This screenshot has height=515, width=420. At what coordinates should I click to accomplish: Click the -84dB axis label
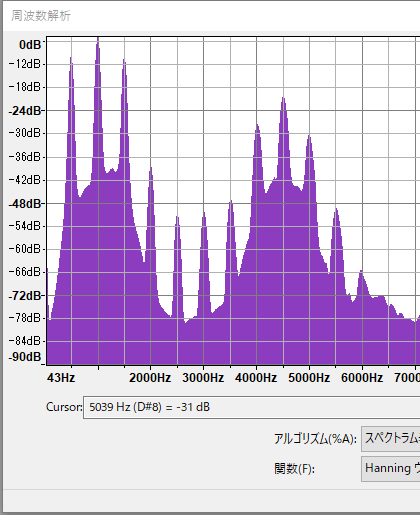tap(25, 341)
